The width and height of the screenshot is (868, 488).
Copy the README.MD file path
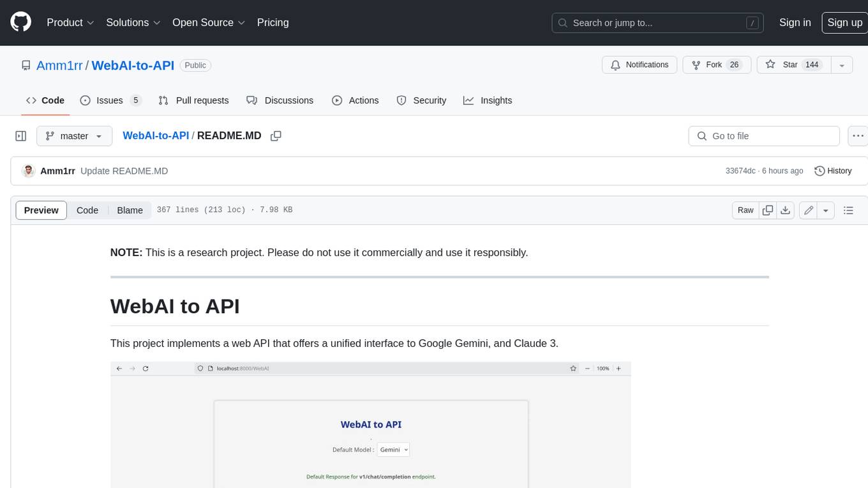pyautogui.click(x=276, y=136)
